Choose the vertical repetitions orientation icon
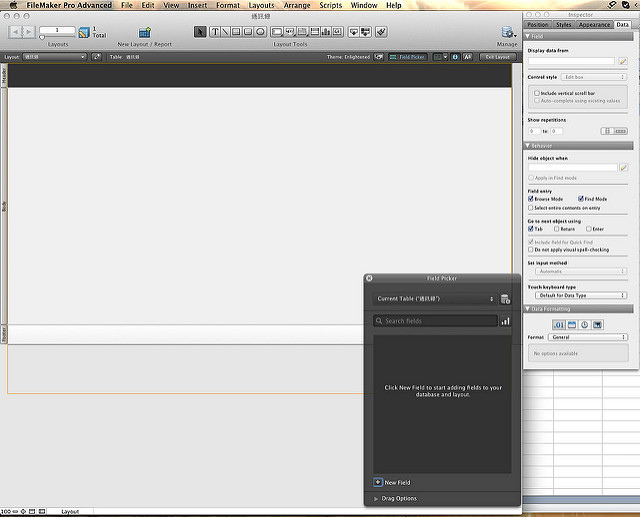The width and height of the screenshot is (640, 517). (x=607, y=131)
